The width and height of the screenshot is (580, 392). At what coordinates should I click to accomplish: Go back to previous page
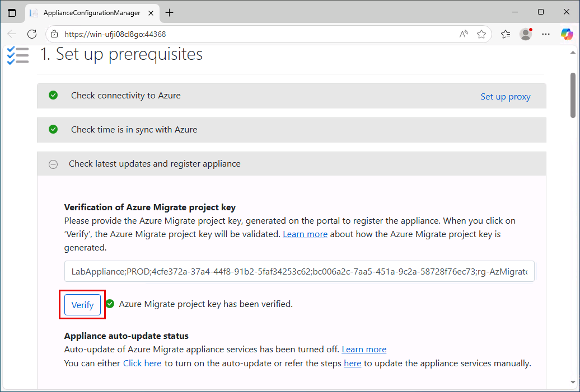[x=12, y=34]
